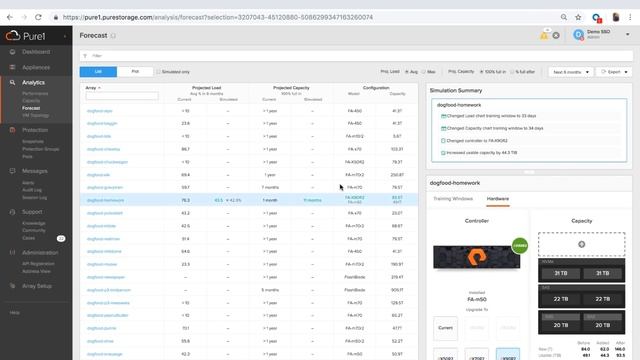Select the left 20 TB drive pack

[561, 325]
